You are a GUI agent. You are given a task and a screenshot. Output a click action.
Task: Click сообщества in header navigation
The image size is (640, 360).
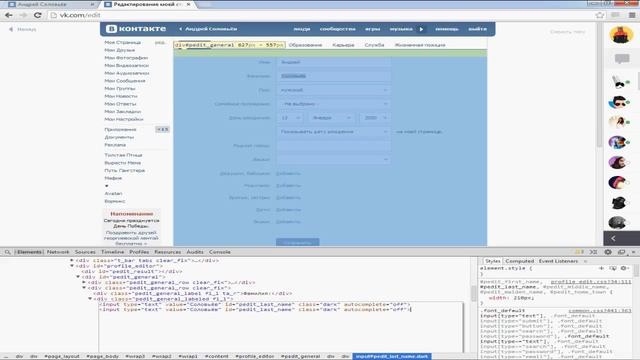338,29
